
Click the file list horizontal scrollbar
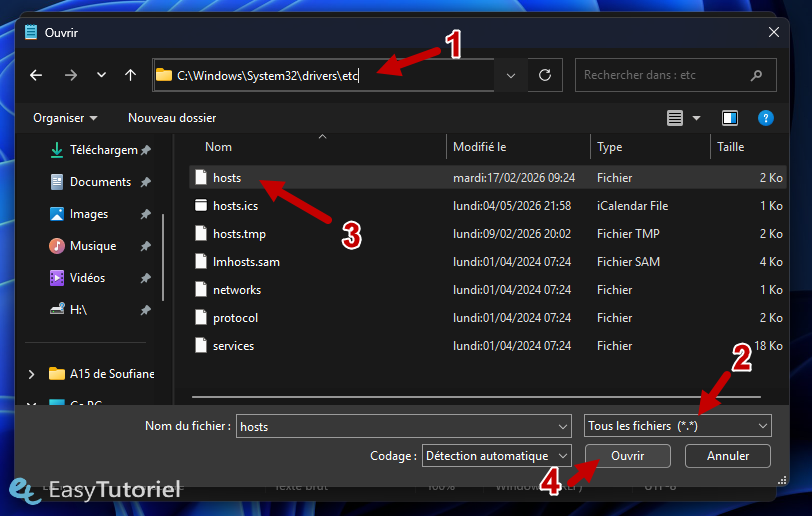(476, 397)
